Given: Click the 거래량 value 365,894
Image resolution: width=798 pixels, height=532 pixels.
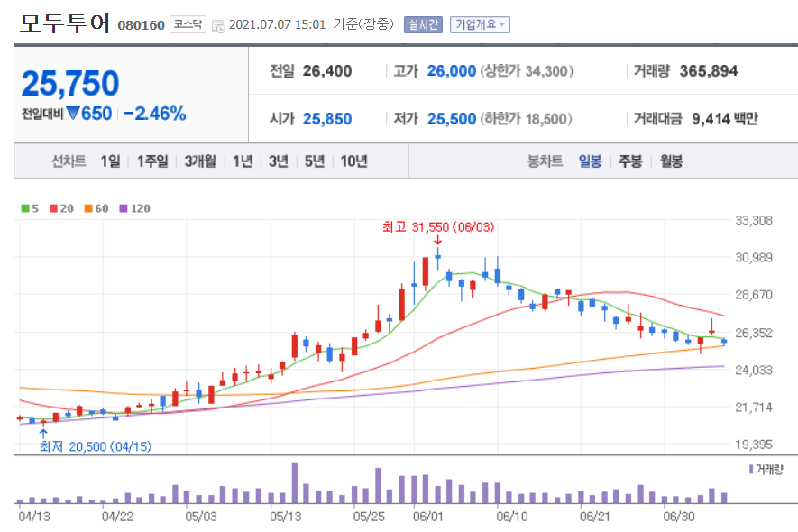Looking at the screenshot, I should point(709,70).
